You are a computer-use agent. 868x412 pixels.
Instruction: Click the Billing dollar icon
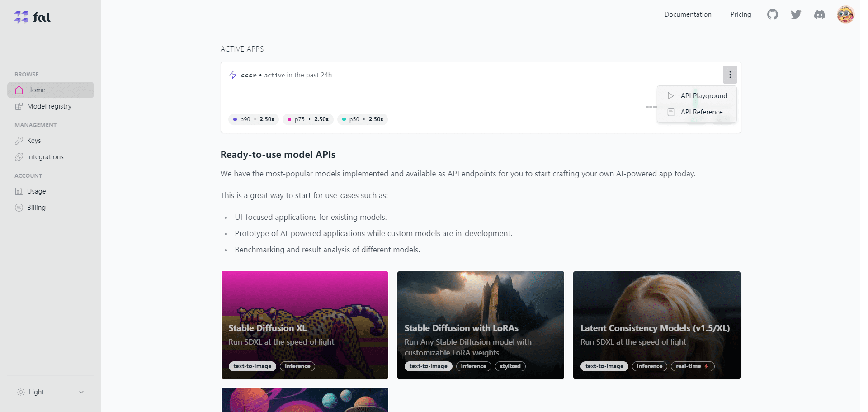point(19,208)
